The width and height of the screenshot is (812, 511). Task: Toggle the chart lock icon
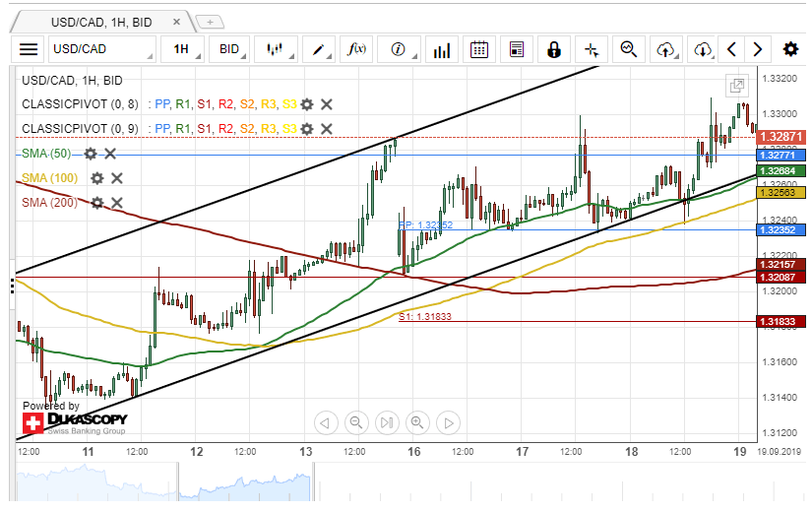point(554,49)
